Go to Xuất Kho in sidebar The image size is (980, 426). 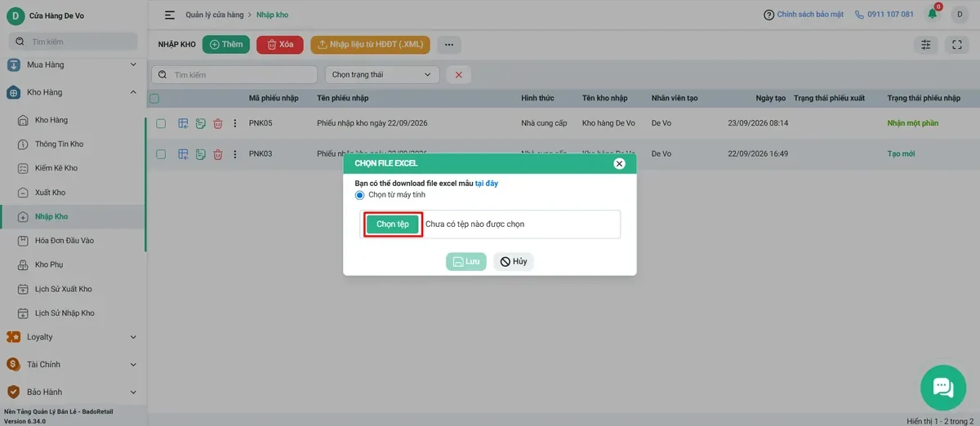point(50,193)
